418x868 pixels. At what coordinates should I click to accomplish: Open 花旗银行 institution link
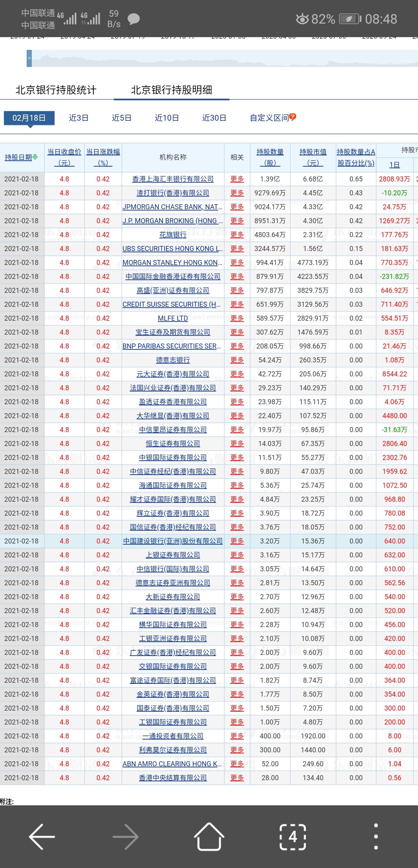[173, 235]
